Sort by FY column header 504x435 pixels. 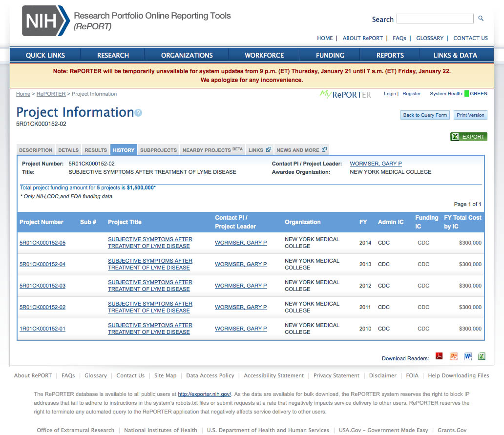[x=363, y=222]
